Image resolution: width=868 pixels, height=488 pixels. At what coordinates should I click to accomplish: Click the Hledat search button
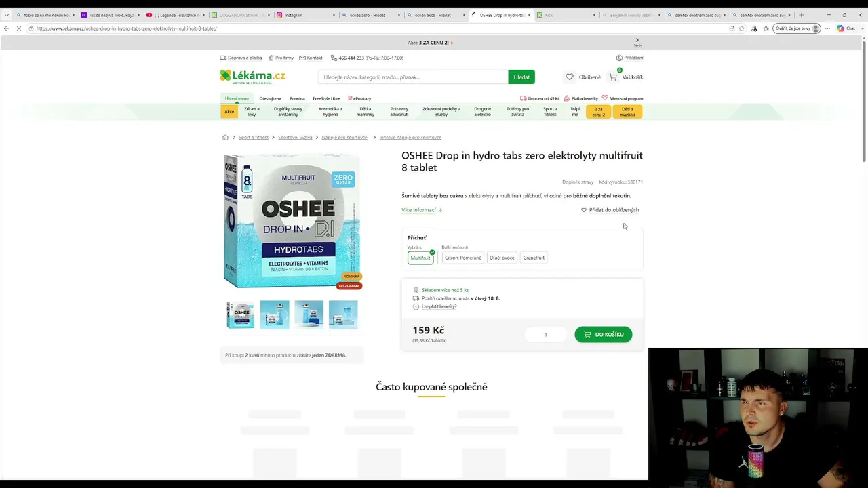521,77
